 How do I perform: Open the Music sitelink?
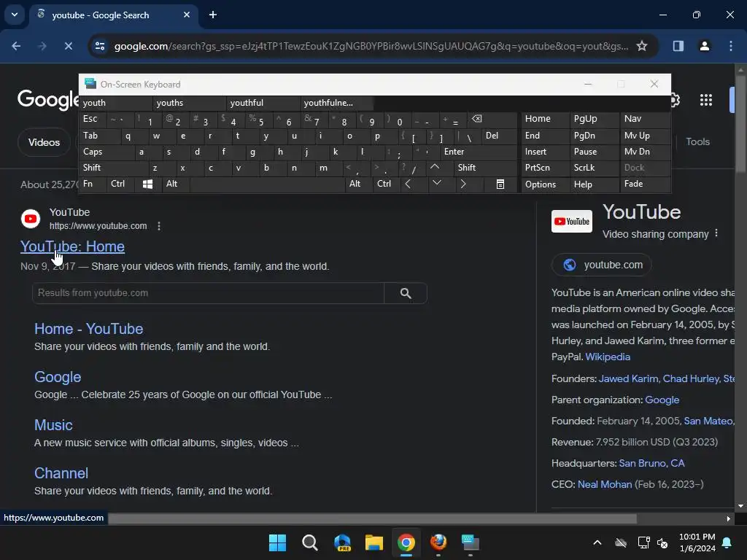coord(53,425)
